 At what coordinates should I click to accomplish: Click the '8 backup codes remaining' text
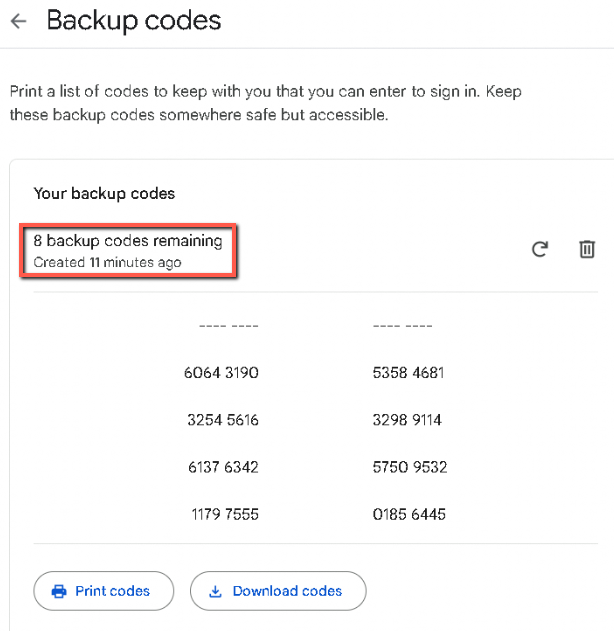127,241
